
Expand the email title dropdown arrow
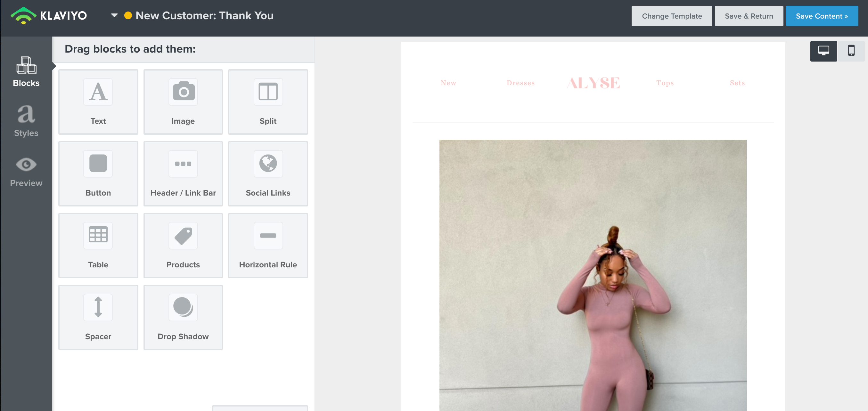115,15
